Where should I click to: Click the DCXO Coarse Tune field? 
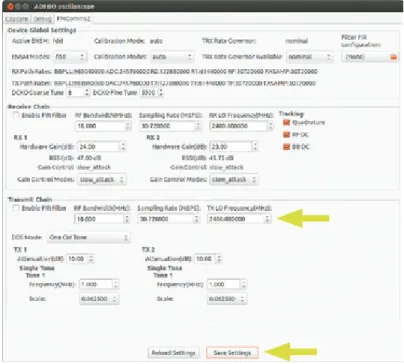point(78,92)
